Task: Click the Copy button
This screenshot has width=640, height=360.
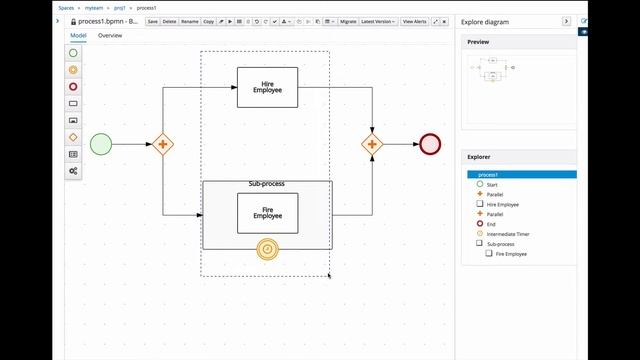Action: pos(209,22)
